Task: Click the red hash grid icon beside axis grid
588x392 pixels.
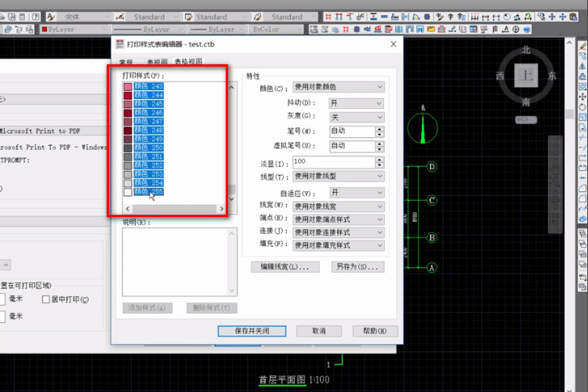Action: coord(328,17)
